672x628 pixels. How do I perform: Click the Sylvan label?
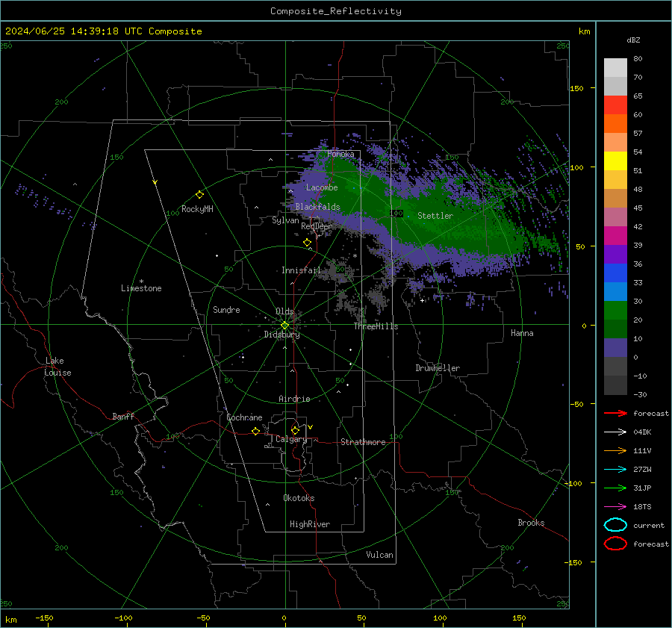(x=285, y=220)
